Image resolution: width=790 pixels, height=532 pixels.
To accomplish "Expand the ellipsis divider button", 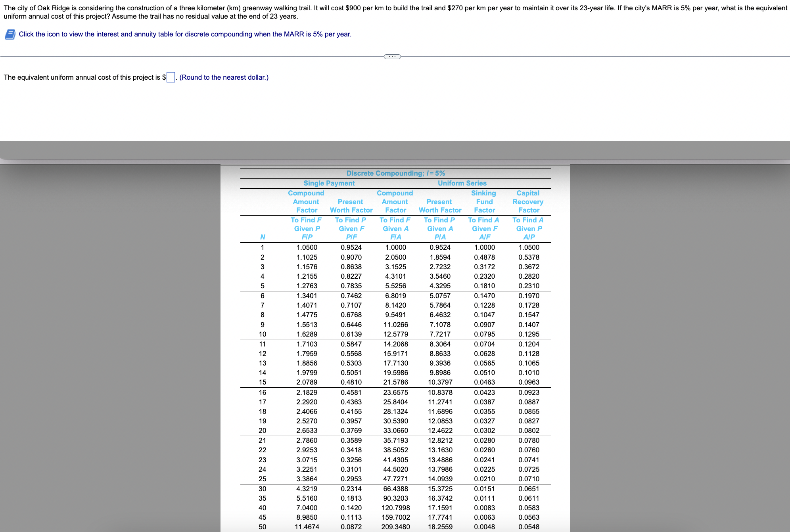I will coord(392,56).
